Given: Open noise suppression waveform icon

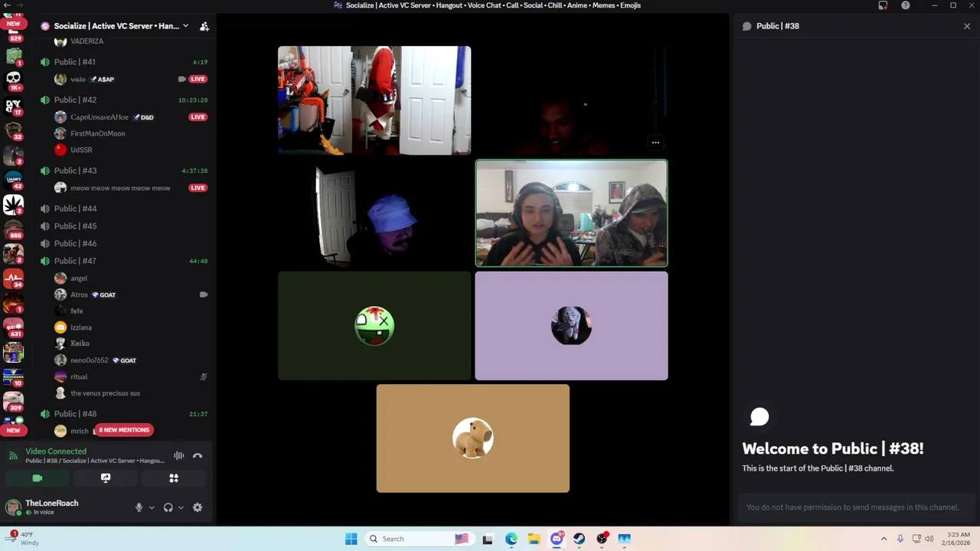Looking at the screenshot, I should 178,455.
